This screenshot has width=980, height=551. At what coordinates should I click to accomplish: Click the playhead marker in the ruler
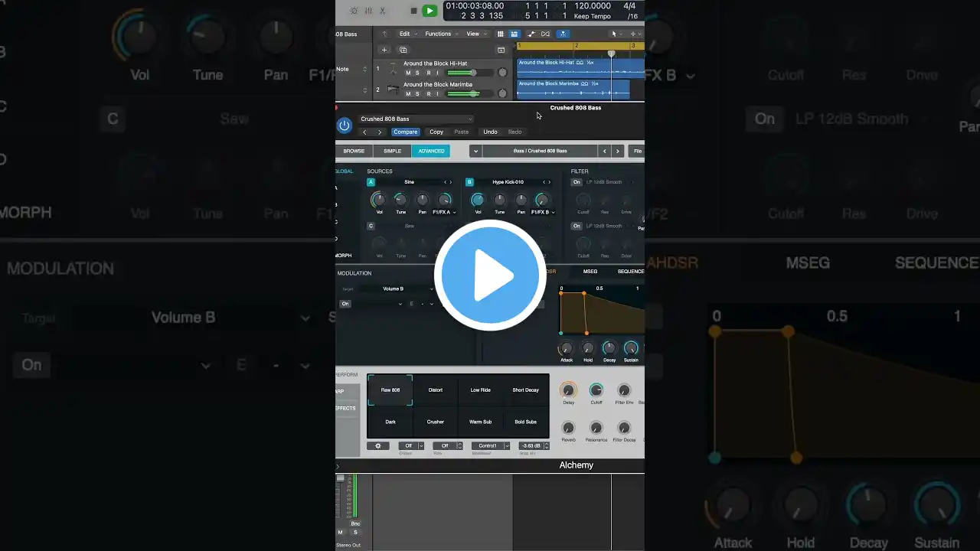click(x=611, y=54)
